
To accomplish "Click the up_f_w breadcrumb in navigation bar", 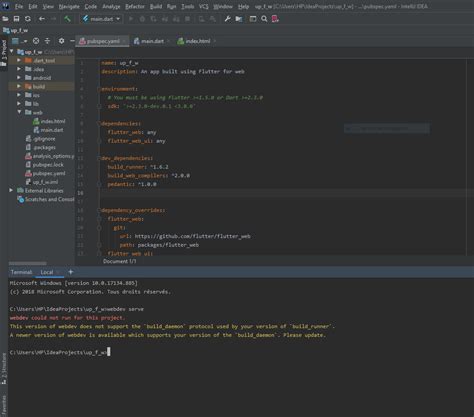I will (15, 30).
